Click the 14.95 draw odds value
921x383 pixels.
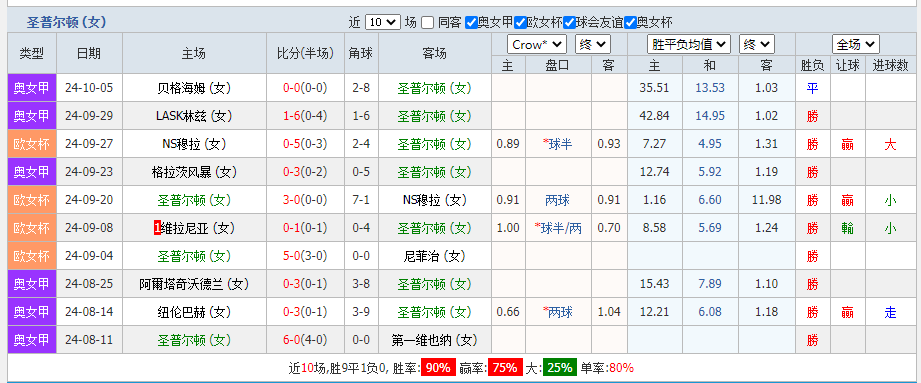point(710,116)
